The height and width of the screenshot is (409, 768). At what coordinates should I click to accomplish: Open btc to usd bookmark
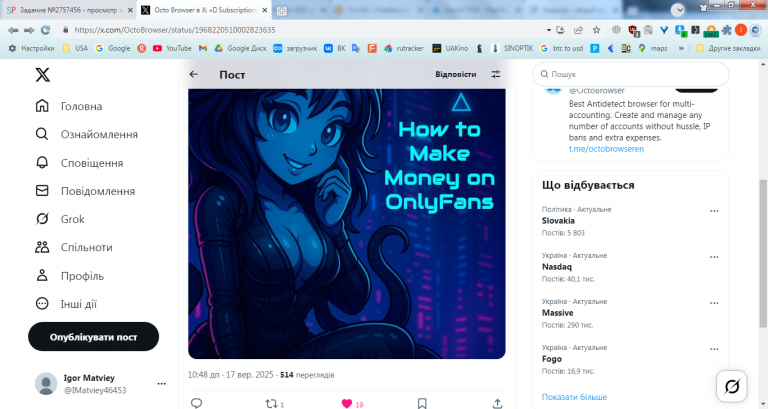[x=562, y=48]
